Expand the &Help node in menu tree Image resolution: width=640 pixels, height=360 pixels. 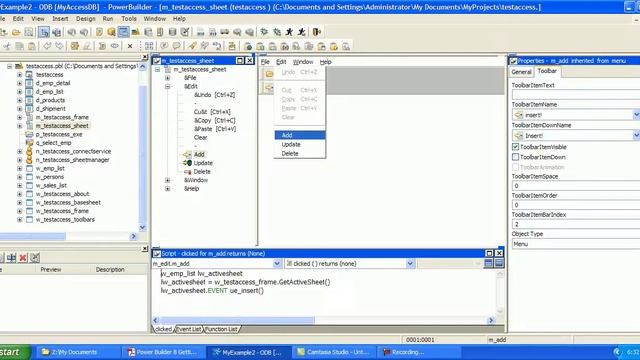pyautogui.click(x=167, y=189)
